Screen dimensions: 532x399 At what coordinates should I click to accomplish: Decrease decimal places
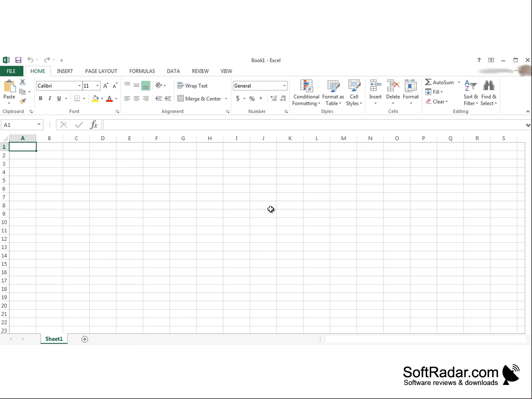tap(283, 99)
